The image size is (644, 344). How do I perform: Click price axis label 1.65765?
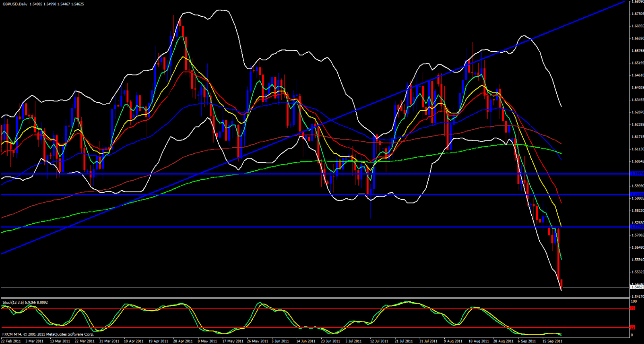[x=638, y=51]
